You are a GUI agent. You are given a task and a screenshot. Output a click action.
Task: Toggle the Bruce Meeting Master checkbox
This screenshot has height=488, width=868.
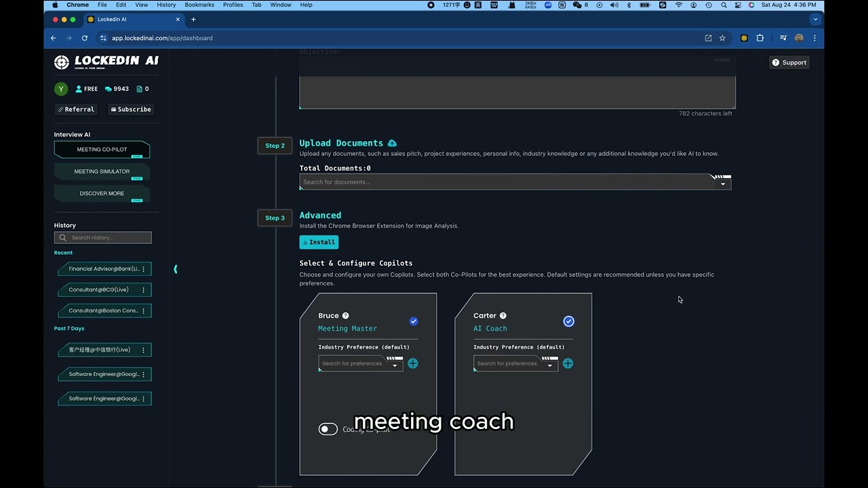tap(414, 321)
